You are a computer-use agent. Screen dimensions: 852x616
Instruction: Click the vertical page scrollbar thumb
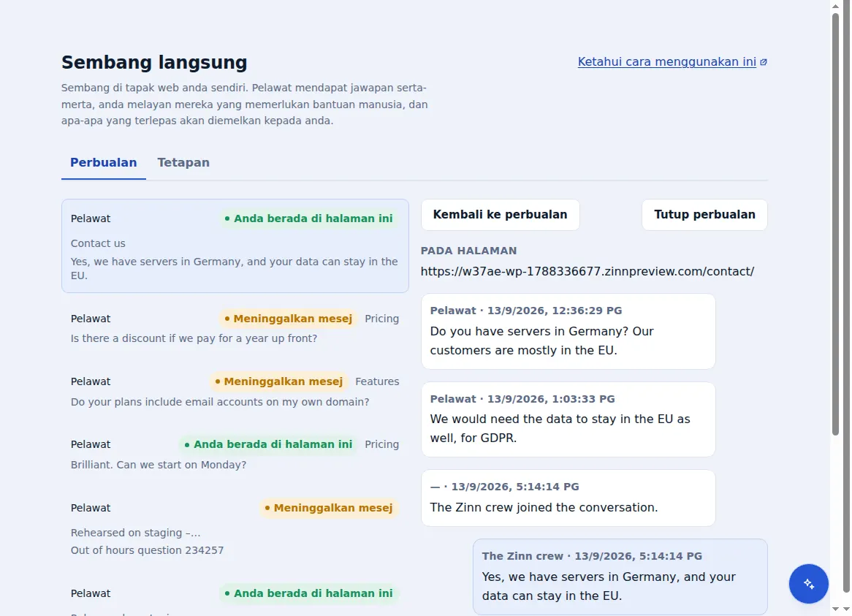point(836,224)
